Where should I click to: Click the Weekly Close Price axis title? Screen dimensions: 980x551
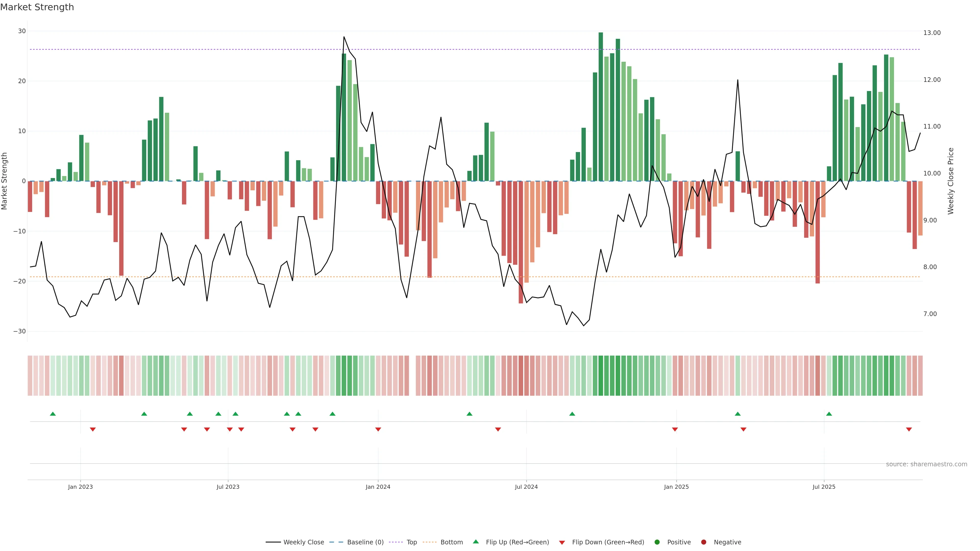pos(951,181)
